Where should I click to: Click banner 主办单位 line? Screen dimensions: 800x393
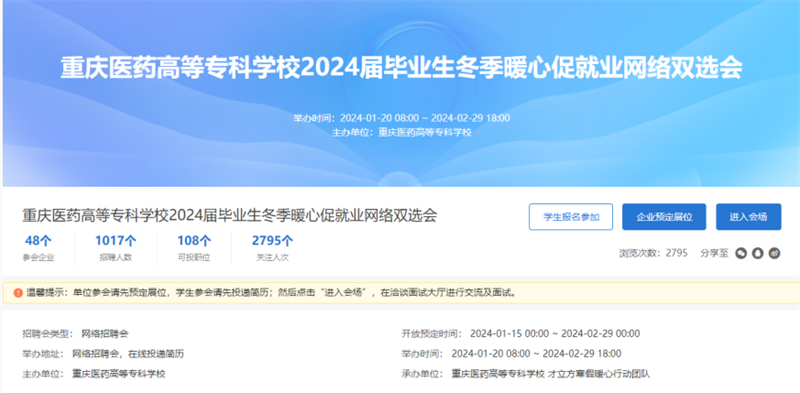point(402,133)
